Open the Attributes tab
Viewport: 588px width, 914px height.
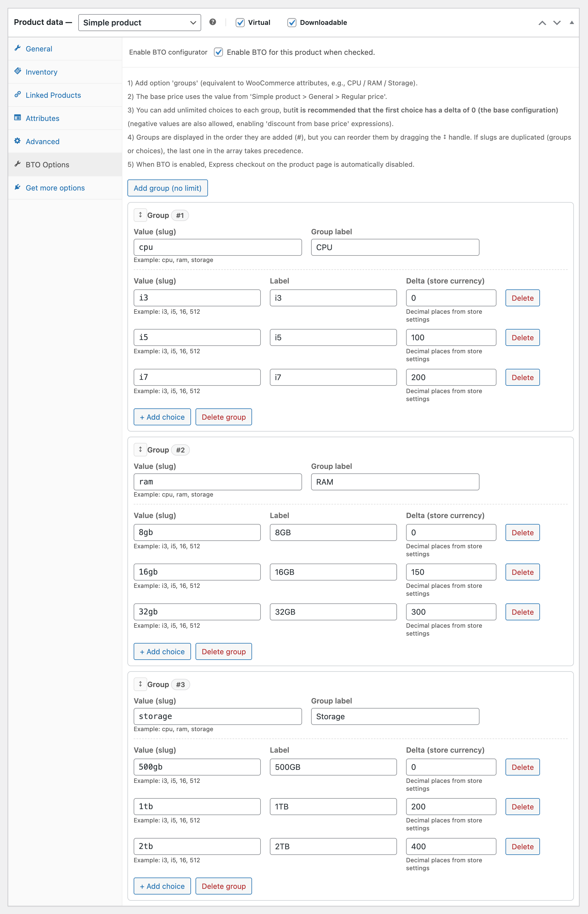tap(42, 118)
